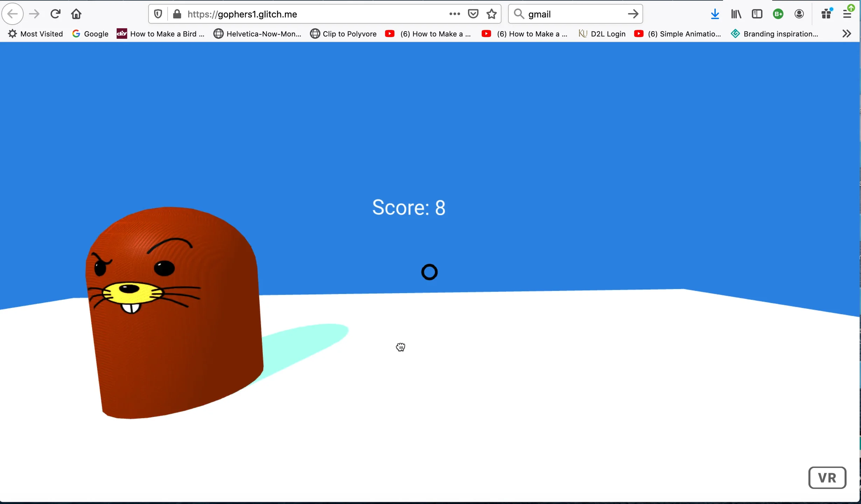The width and height of the screenshot is (861, 504).
Task: Toggle the sidebar view
Action: pyautogui.click(x=757, y=14)
